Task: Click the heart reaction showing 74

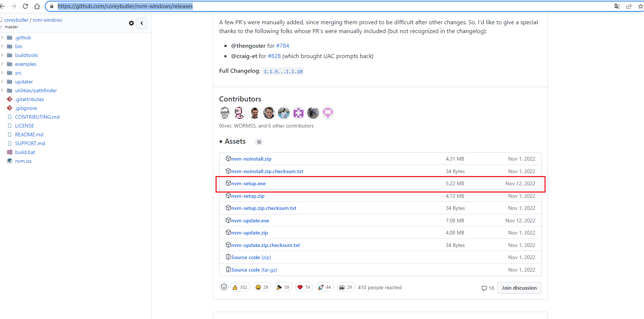Action: [x=304, y=287]
